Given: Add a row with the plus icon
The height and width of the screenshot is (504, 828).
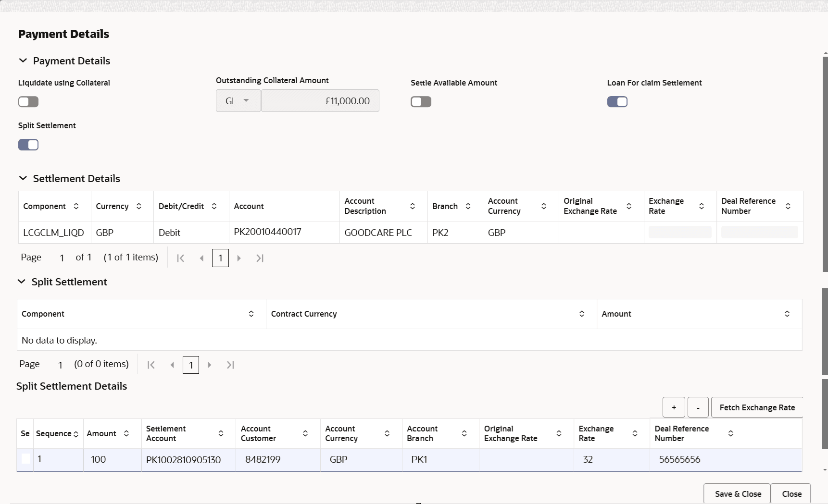Looking at the screenshot, I should [x=674, y=407].
